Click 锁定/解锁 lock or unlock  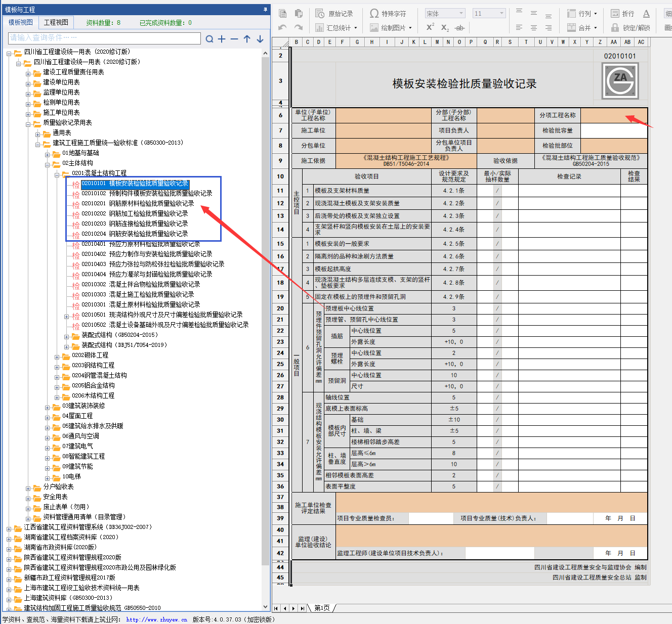pos(631,28)
